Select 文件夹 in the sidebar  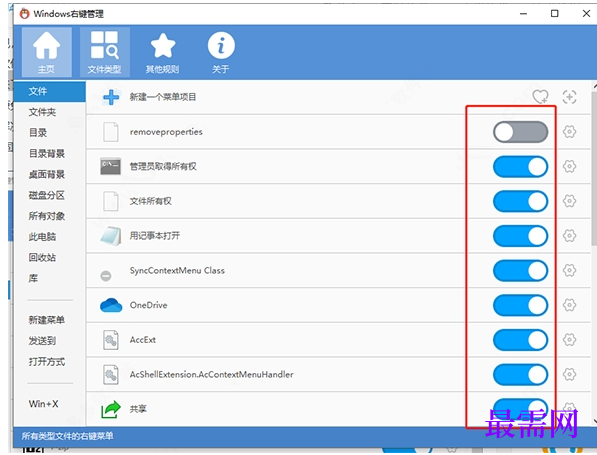tap(42, 112)
